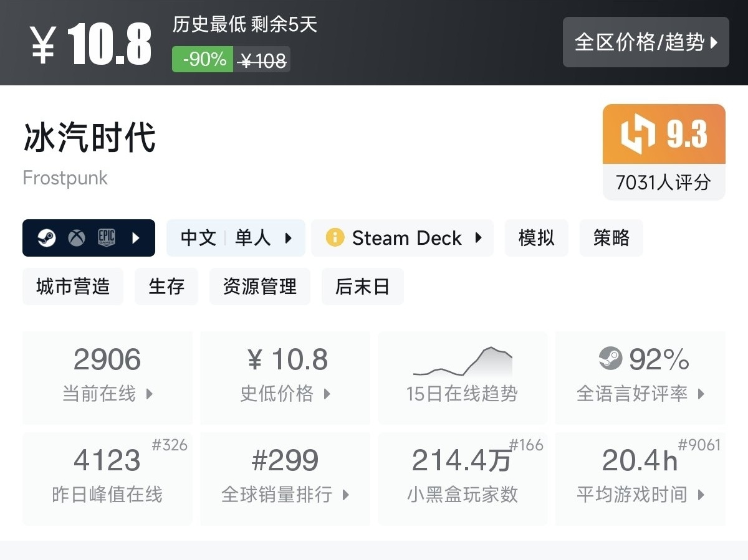This screenshot has width=748, height=560.
Task: Click the Steam Deck info icon
Action: [335, 238]
